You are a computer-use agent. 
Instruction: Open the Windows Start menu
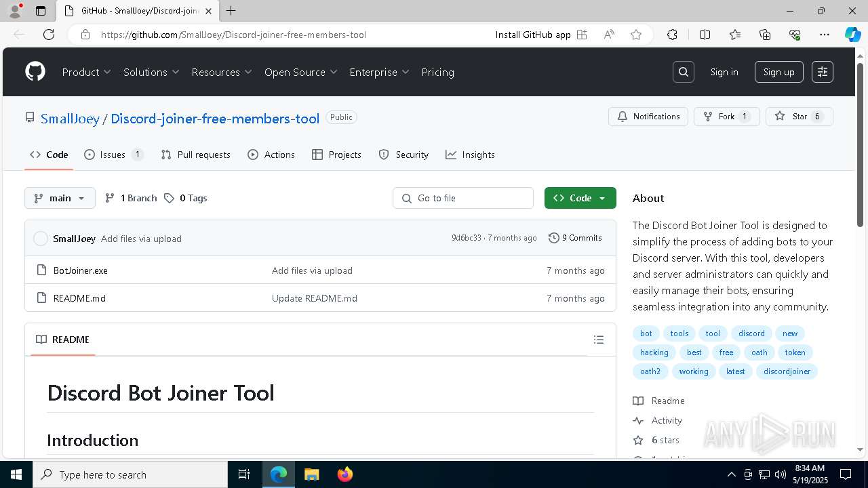(16, 474)
